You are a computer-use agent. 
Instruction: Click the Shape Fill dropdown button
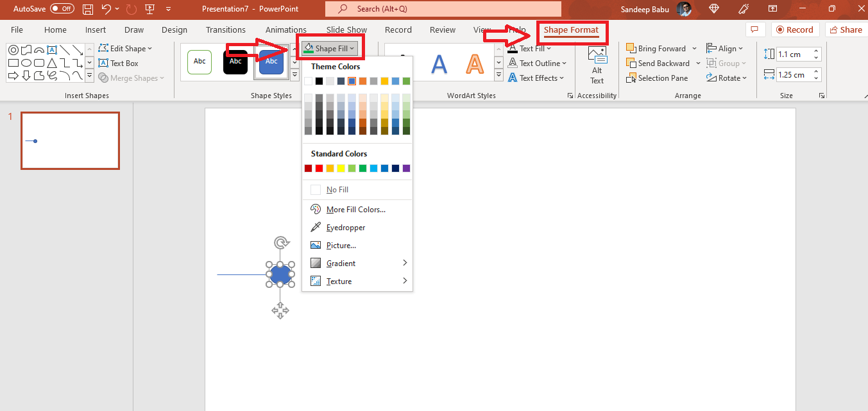[x=330, y=49]
